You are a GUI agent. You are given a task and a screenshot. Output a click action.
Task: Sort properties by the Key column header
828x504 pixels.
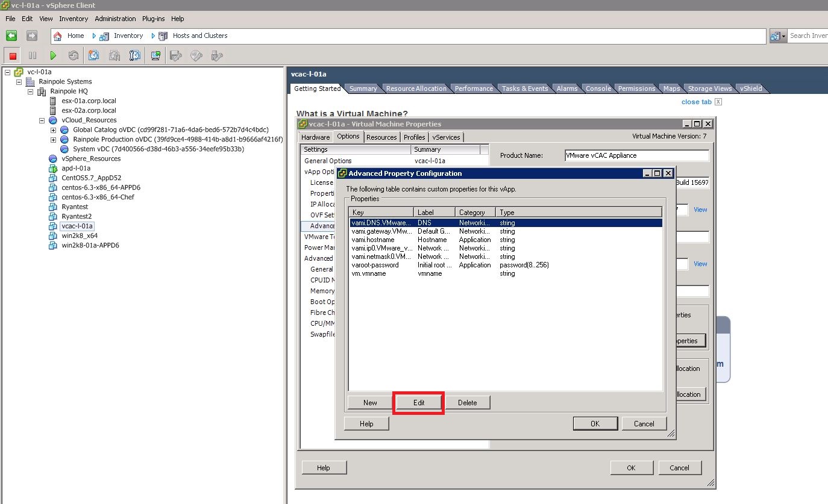(381, 213)
